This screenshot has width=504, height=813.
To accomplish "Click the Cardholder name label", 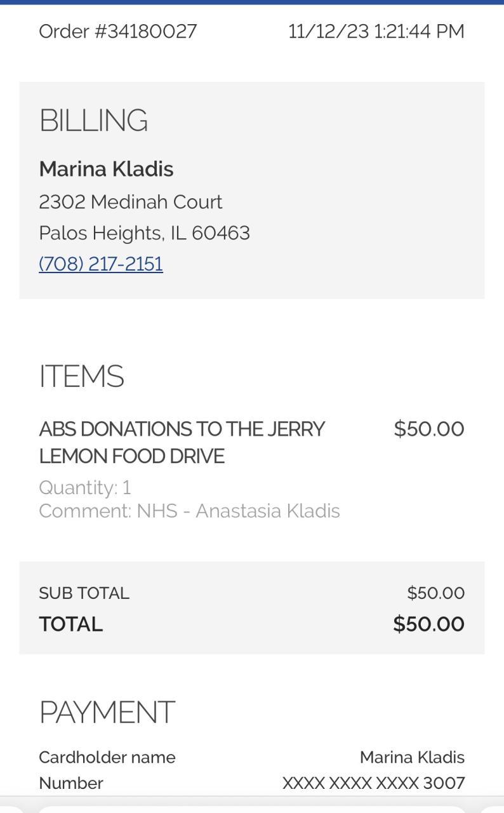I will click(x=107, y=757).
